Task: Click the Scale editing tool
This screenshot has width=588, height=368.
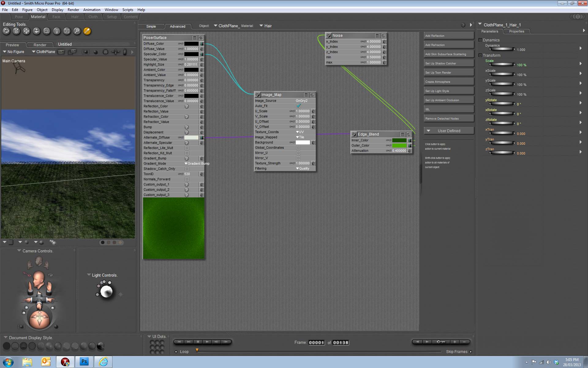Action: click(47, 31)
